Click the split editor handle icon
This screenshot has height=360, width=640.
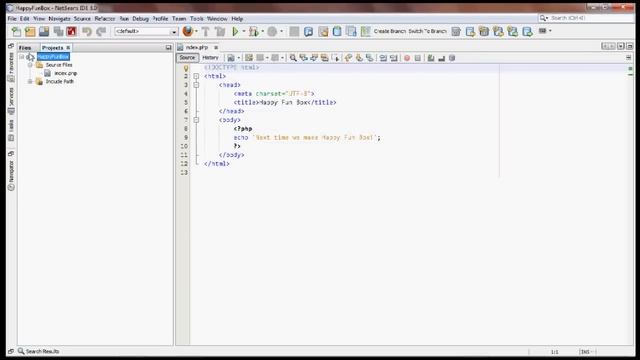(629, 58)
